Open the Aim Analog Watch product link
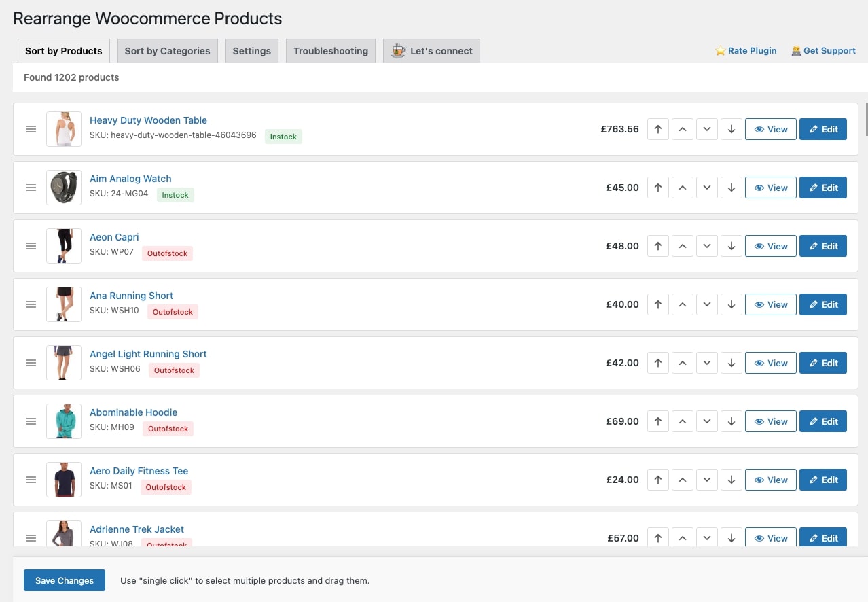The height and width of the screenshot is (602, 868). pos(130,179)
